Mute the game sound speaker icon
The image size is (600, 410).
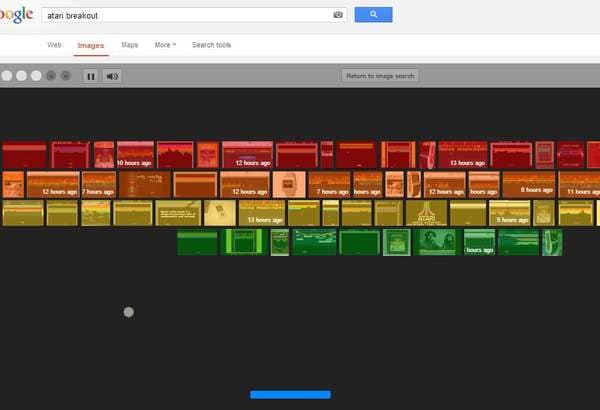point(112,76)
